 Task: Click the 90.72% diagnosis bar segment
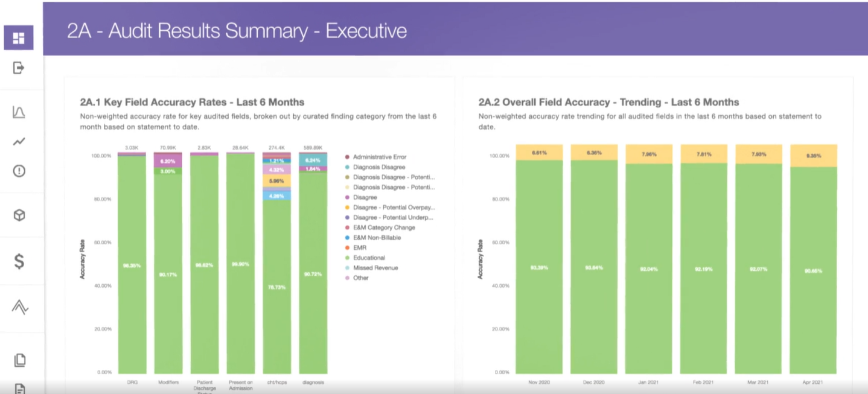pyautogui.click(x=313, y=275)
